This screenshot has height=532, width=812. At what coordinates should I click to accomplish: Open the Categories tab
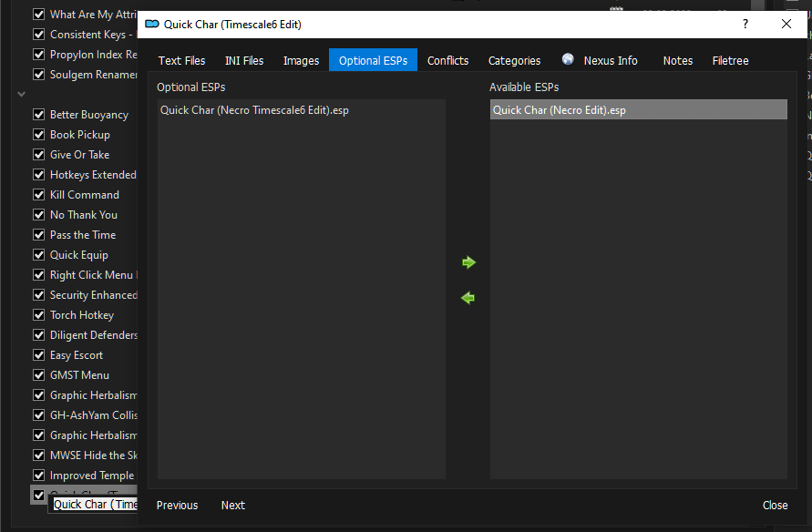coord(514,61)
